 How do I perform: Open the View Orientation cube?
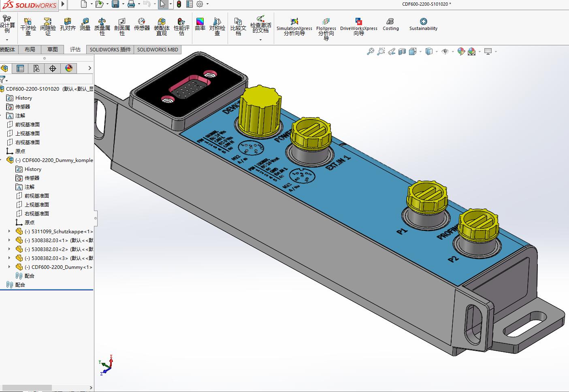click(x=413, y=51)
